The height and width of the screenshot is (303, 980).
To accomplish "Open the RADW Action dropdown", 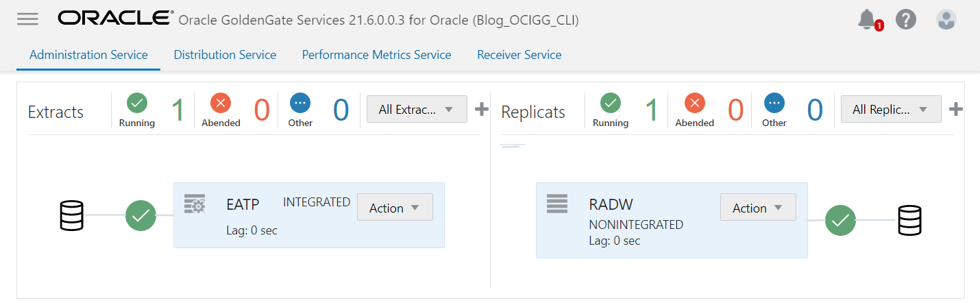I will tap(758, 208).
